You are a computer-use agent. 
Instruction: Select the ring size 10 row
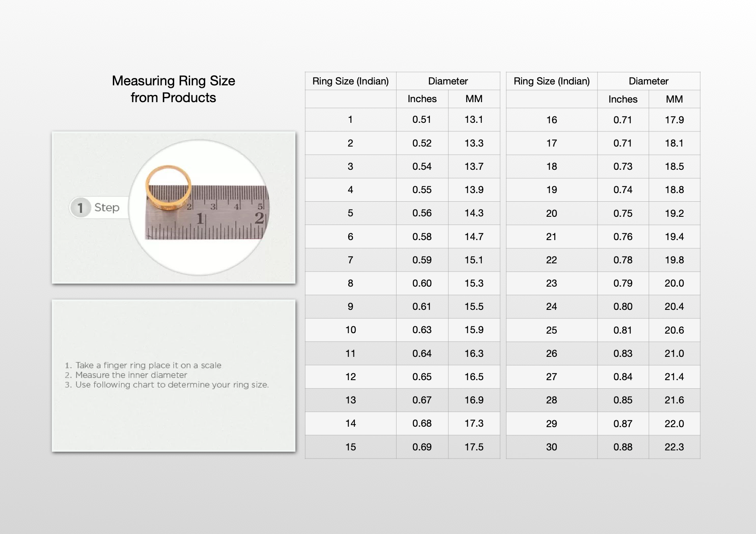tap(403, 330)
